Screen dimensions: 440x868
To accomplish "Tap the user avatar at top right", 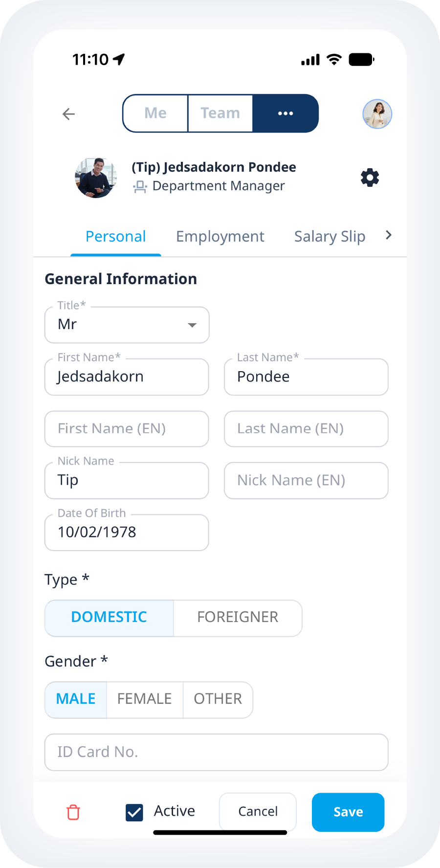I will pos(377,114).
